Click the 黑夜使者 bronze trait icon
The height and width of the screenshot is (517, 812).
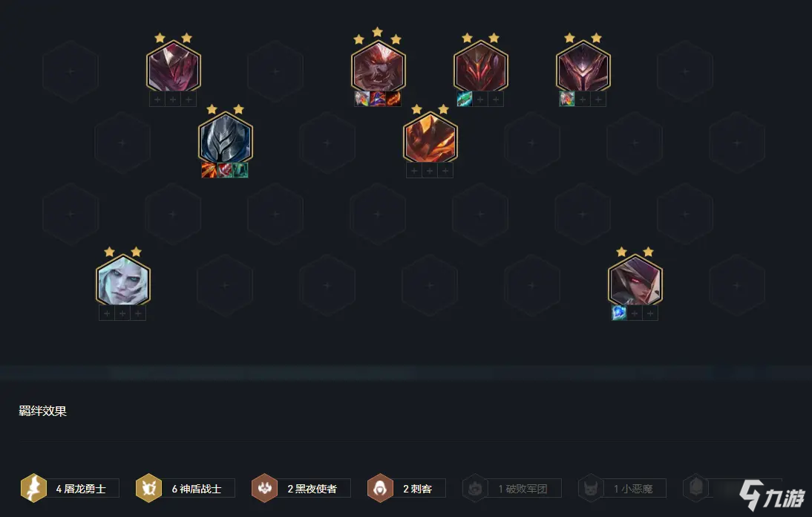pyautogui.click(x=265, y=488)
